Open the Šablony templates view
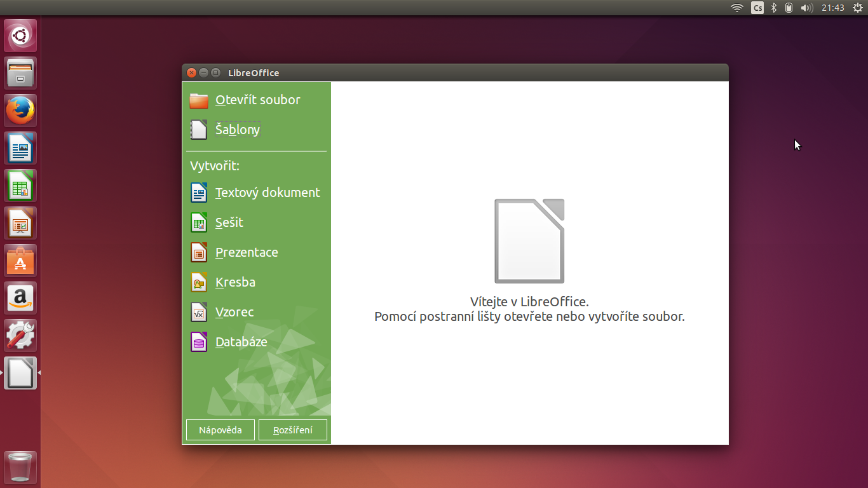Screen dimensions: 868x488 [x=238, y=130]
